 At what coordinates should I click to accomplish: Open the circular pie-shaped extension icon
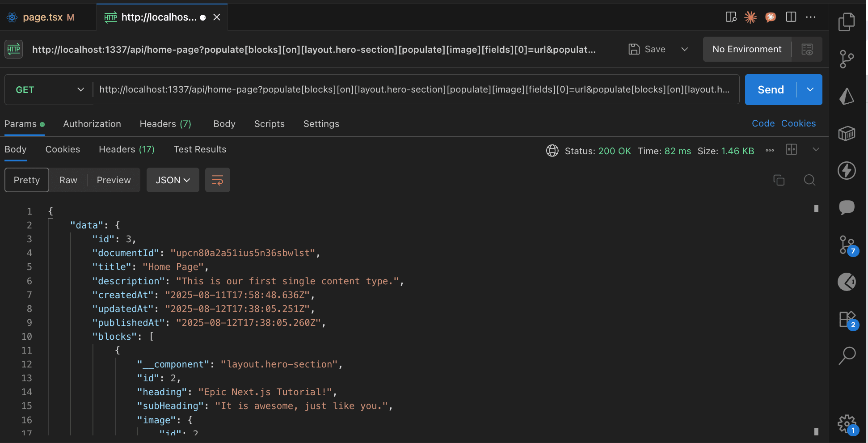pyautogui.click(x=847, y=282)
